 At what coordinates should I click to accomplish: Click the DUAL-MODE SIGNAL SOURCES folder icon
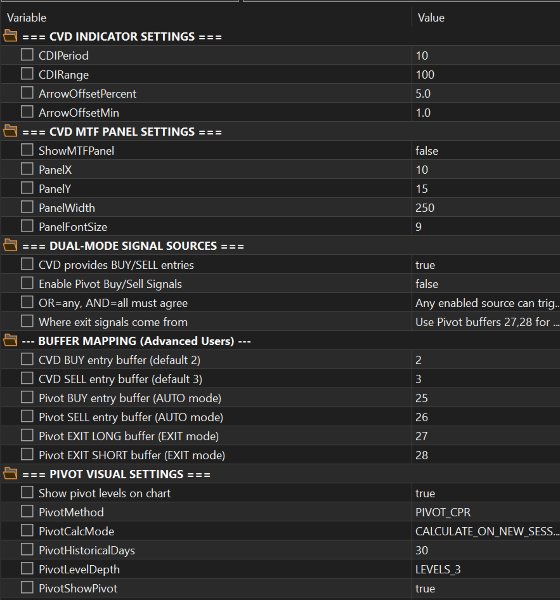click(10, 245)
